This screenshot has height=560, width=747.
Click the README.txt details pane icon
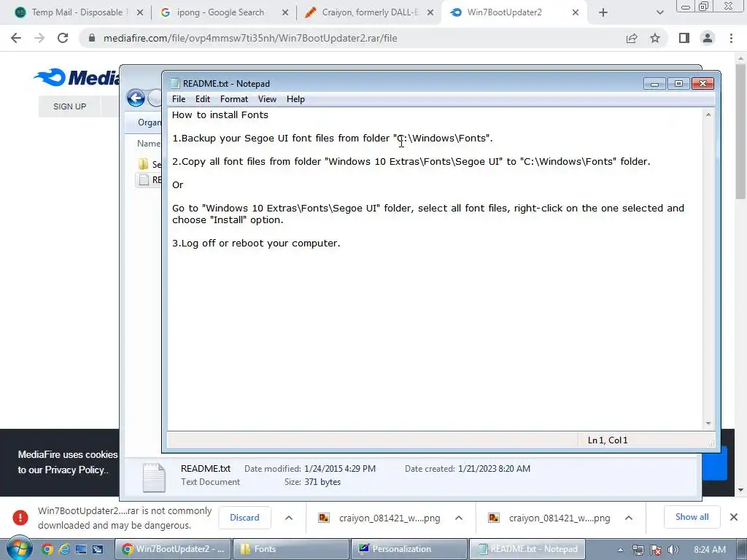pyautogui.click(x=154, y=477)
